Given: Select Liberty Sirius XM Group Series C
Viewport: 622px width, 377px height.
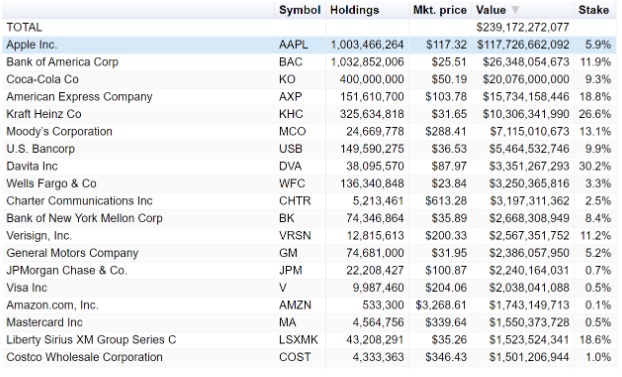Looking at the screenshot, I should tap(91, 340).
